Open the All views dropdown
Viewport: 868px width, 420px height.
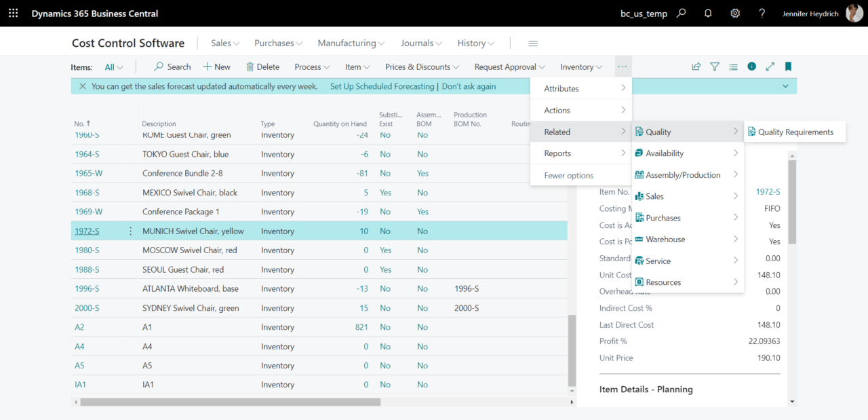(114, 67)
